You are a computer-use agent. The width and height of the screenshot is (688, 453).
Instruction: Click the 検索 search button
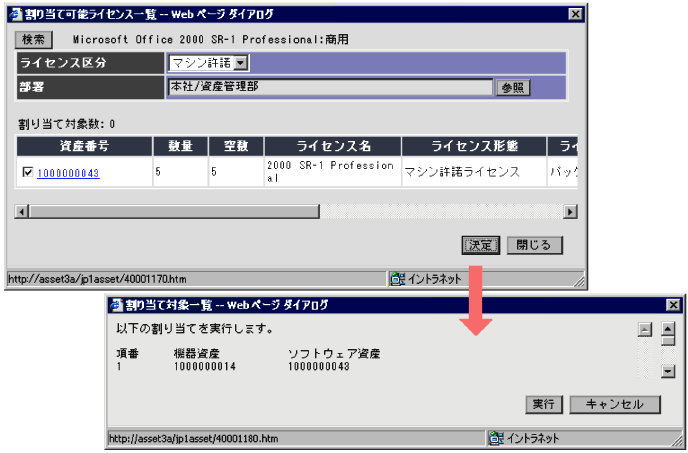pyautogui.click(x=34, y=40)
